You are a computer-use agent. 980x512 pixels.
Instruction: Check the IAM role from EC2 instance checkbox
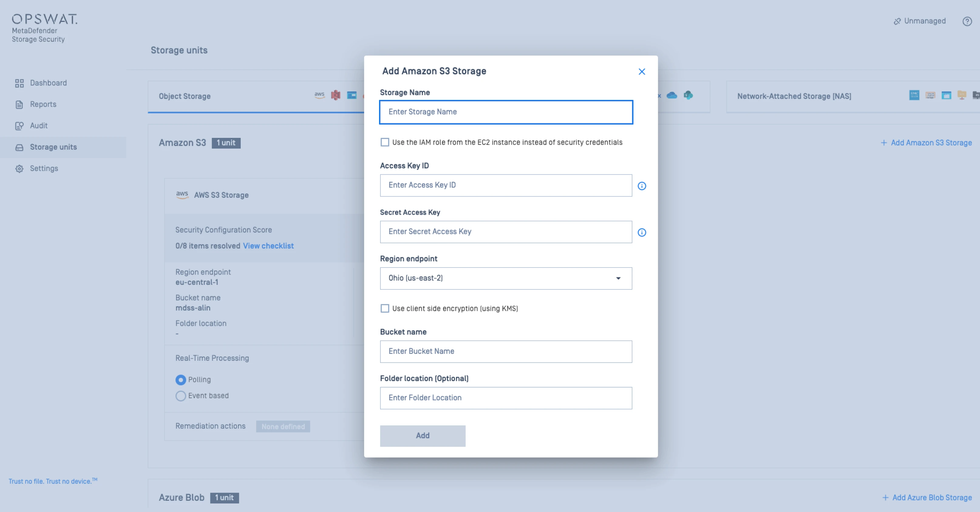pyautogui.click(x=385, y=142)
